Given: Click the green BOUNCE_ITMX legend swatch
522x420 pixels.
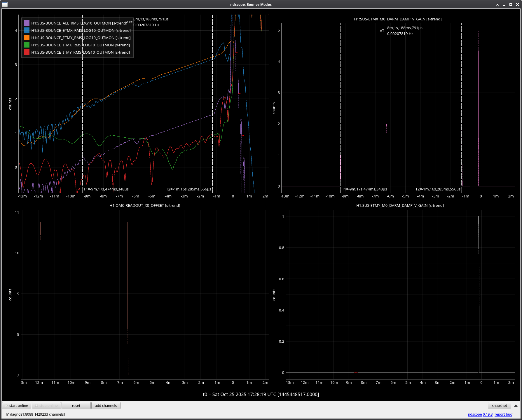Looking at the screenshot, I should pos(27,45).
